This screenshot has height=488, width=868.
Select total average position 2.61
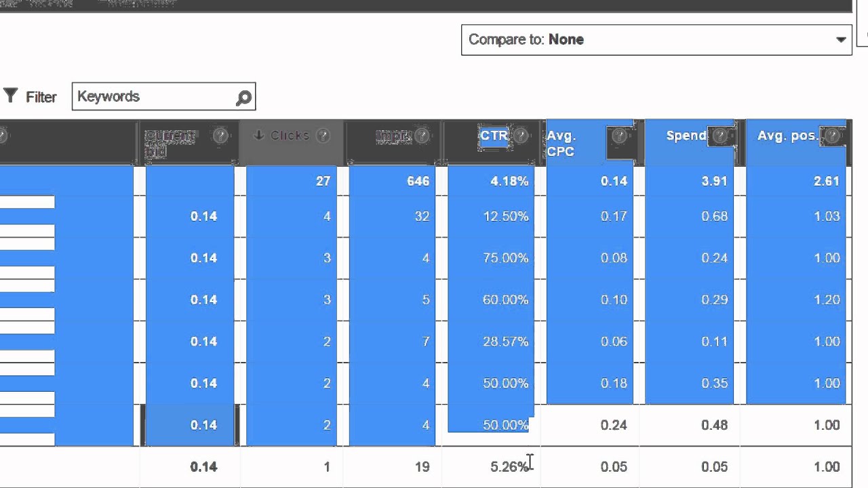(827, 181)
